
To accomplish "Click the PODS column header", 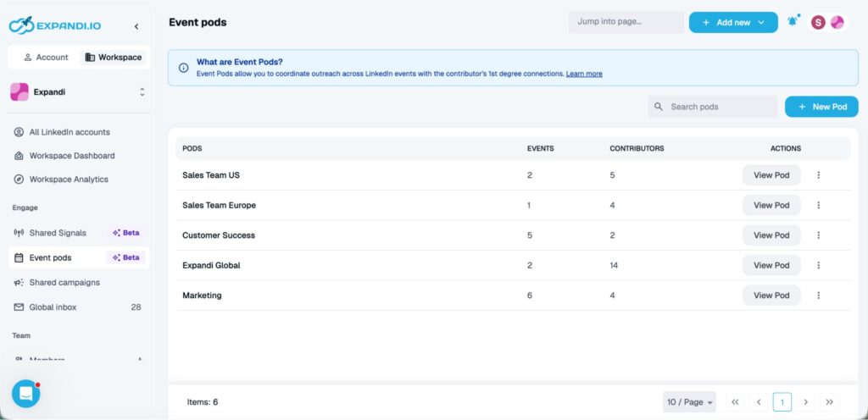I will pyautogui.click(x=192, y=149).
